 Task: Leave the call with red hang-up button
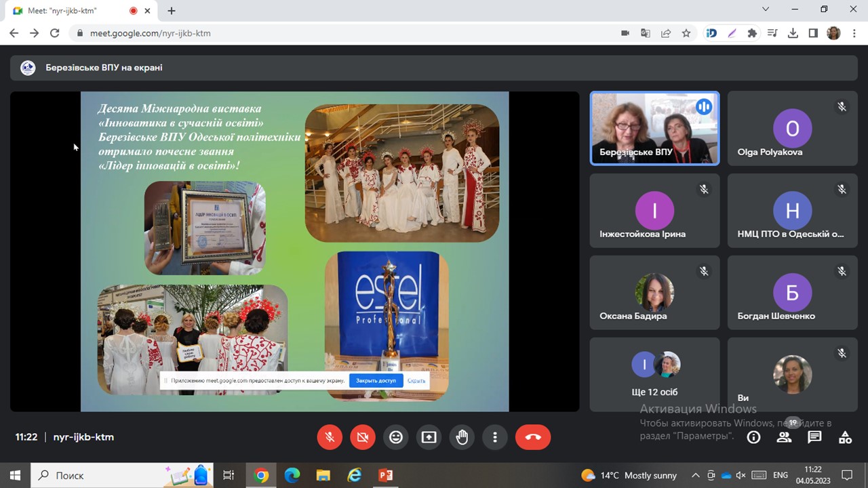[532, 437]
